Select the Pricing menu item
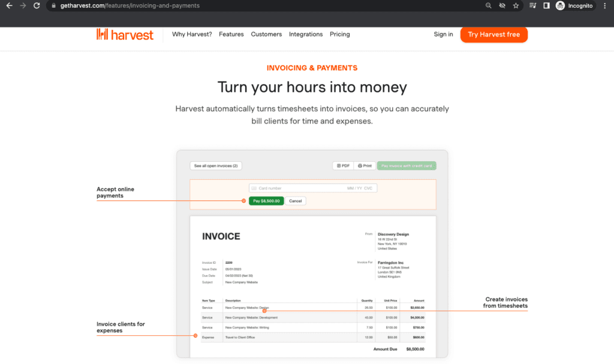Viewport: 614px width, 364px height. click(x=339, y=34)
